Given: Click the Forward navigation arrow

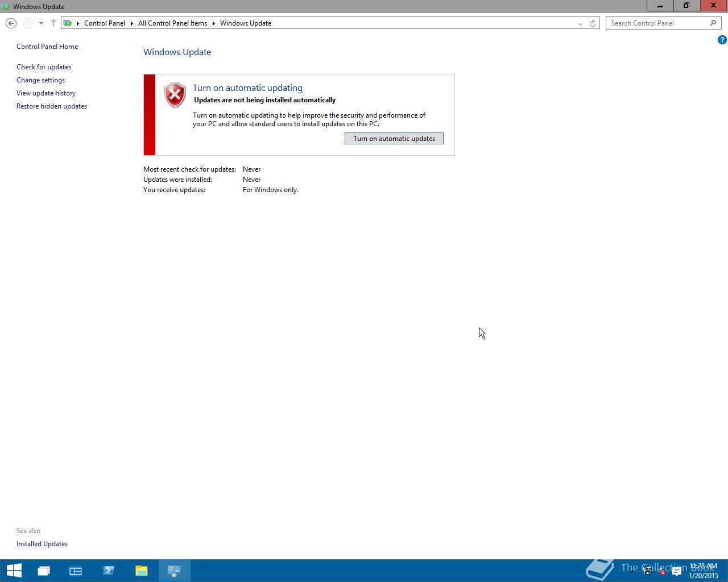Looking at the screenshot, I should [28, 23].
